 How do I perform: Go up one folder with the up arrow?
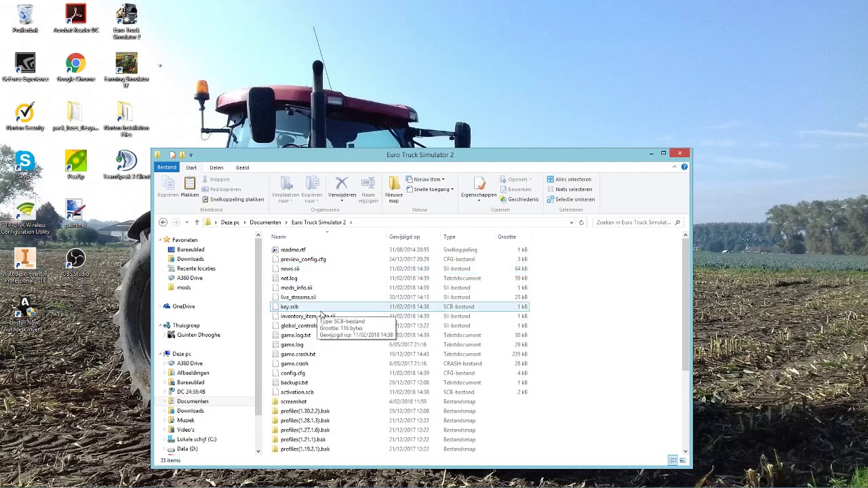tap(197, 222)
